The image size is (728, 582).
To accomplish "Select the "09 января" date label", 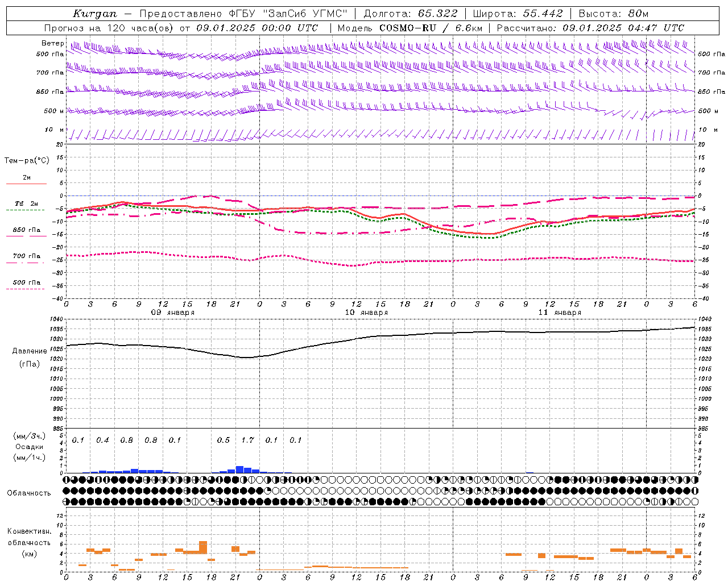I will click(x=172, y=313).
